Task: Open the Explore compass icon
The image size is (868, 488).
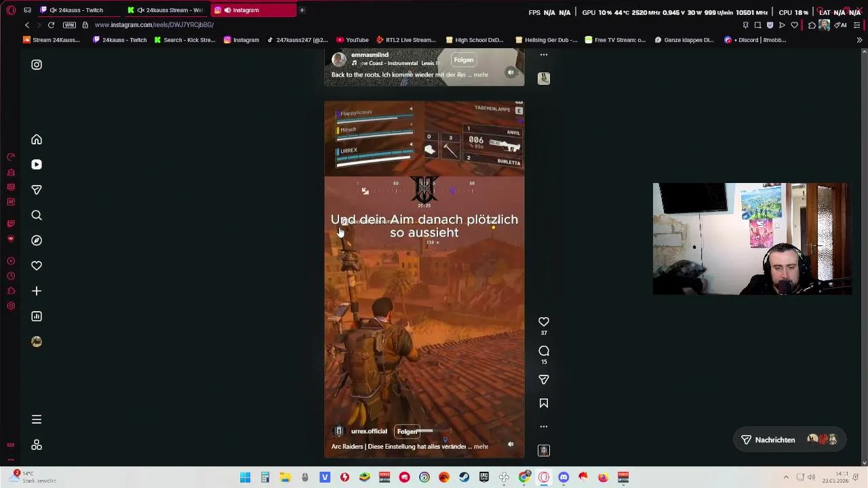Action: 37,241
